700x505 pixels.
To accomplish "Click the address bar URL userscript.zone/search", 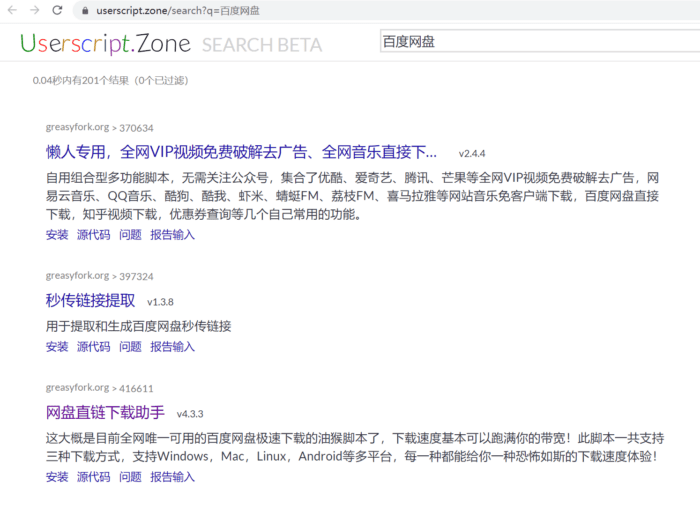I will point(178,10).
